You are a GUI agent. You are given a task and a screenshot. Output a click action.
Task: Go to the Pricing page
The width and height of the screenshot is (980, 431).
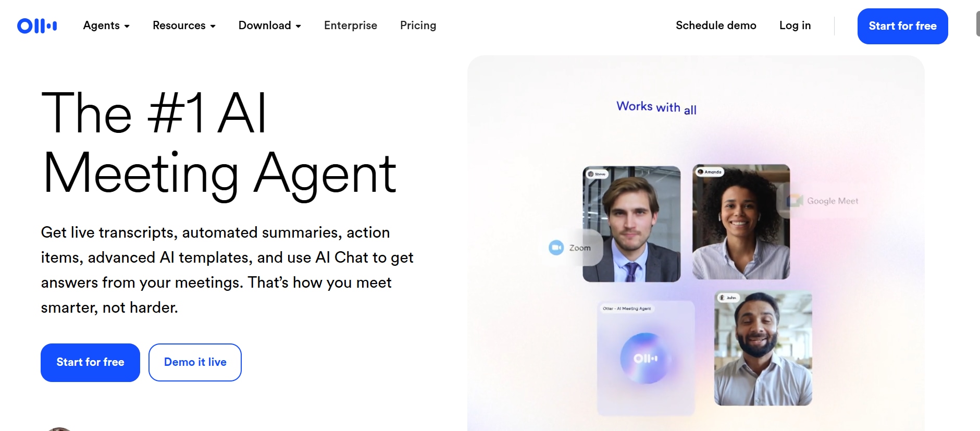(418, 26)
